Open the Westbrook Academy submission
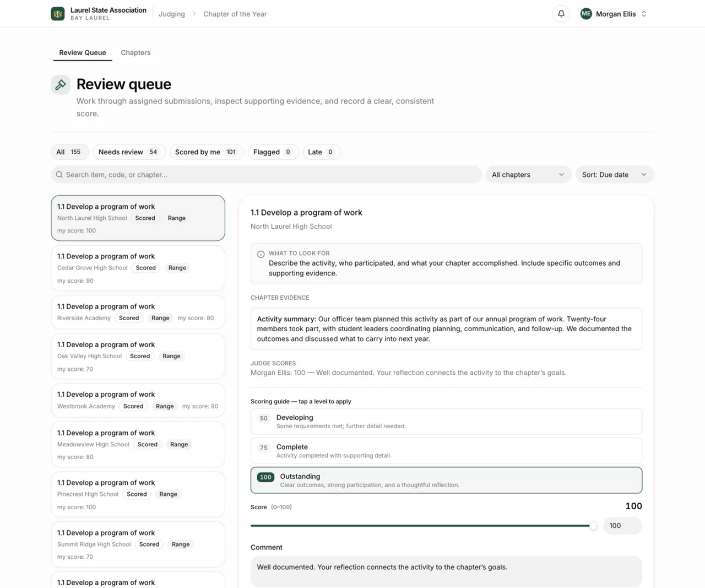This screenshot has width=705, height=588. point(138,400)
